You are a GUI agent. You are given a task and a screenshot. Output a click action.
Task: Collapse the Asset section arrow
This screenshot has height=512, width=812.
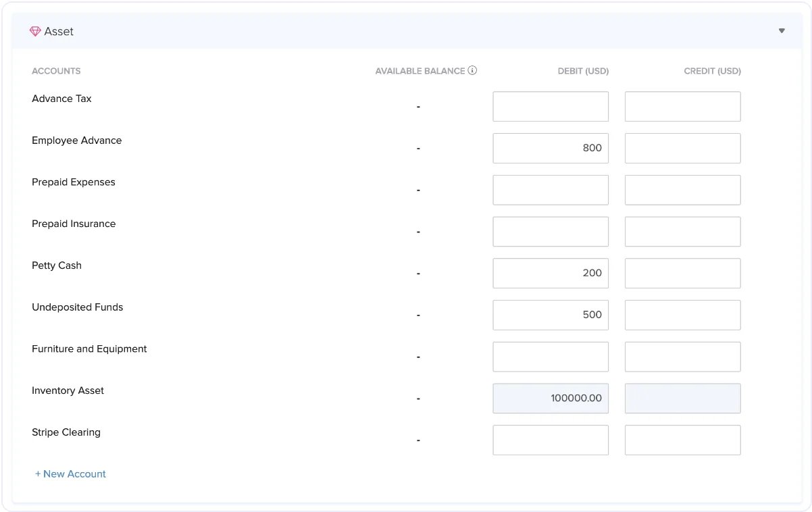coord(782,30)
